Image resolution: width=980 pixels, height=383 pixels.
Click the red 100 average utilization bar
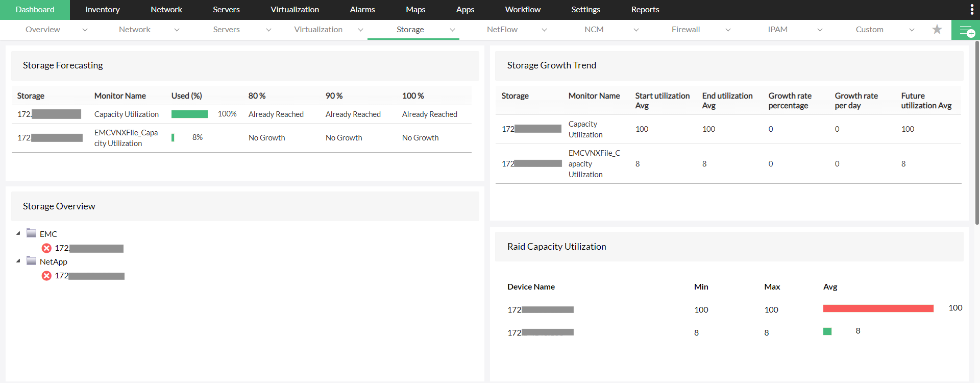(x=878, y=308)
